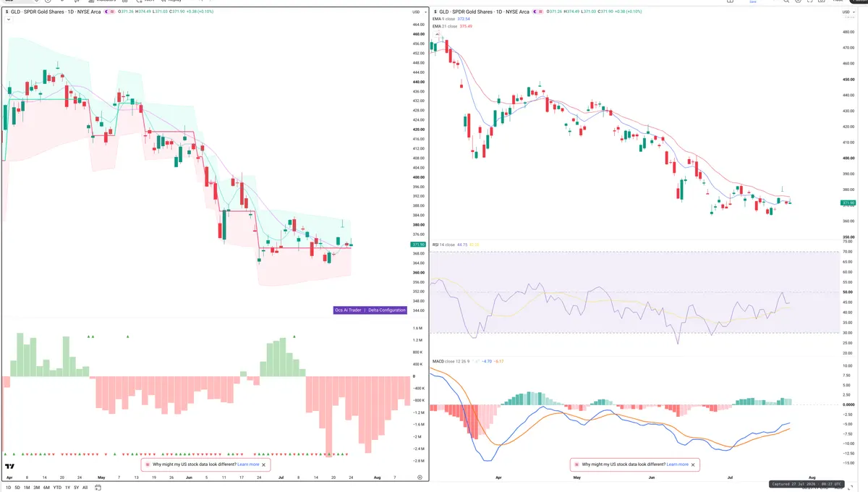Screen dimensions: 868x492
Task: Click the 50.00 level on RSI axis
Action: pyautogui.click(x=848, y=292)
